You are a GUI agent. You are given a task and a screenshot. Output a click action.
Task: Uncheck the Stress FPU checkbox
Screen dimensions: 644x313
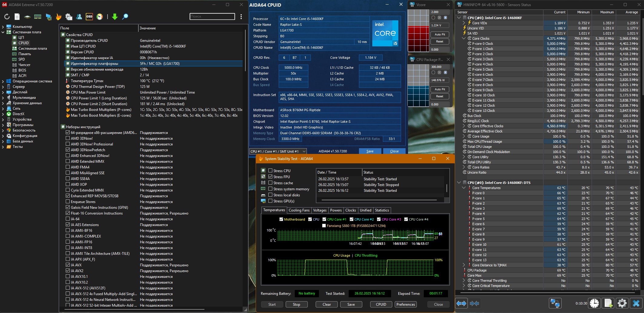pyautogui.click(x=271, y=177)
